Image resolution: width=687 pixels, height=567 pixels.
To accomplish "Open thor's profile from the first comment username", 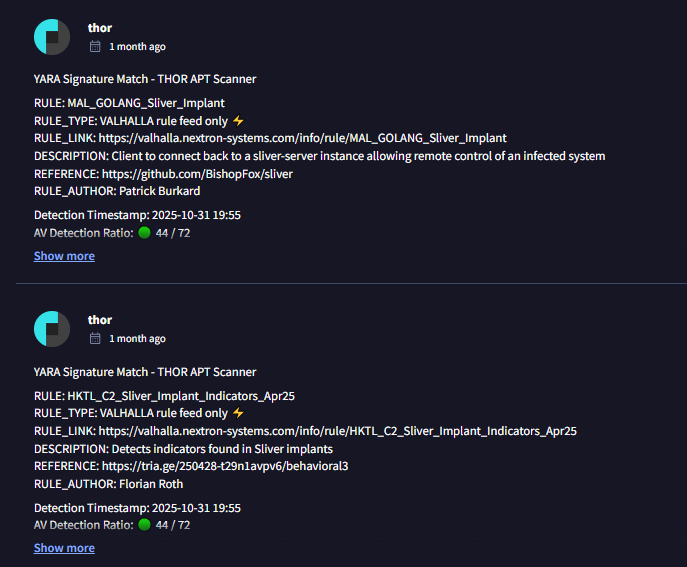I will coord(100,28).
